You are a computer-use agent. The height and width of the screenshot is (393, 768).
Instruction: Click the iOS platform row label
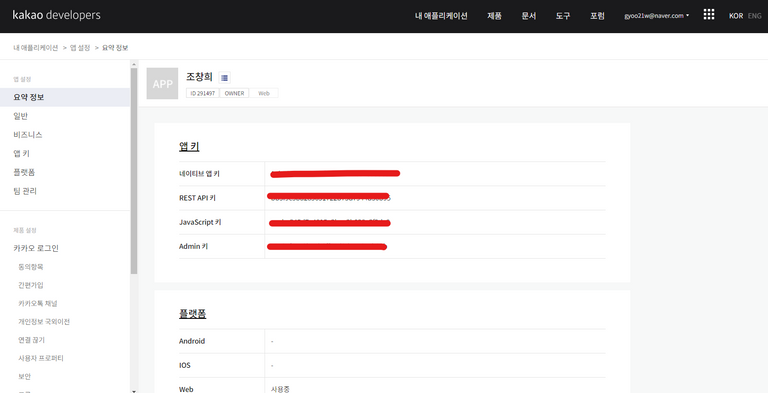[x=185, y=366]
